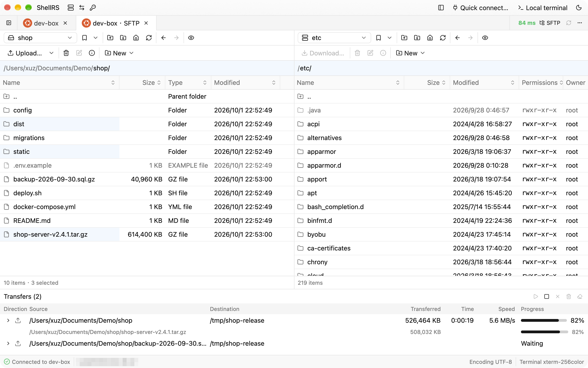Sort remote files by Permissions column
The width and height of the screenshot is (588, 368).
541,83
